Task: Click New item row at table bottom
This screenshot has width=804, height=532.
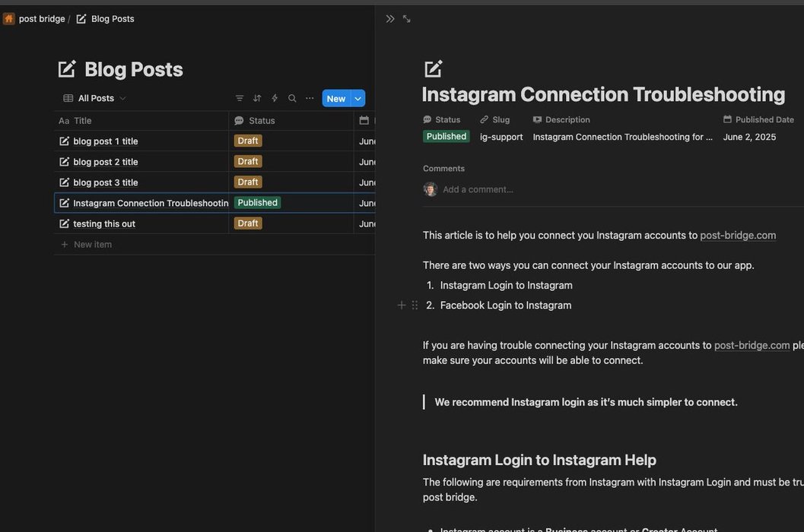Action: (92, 245)
